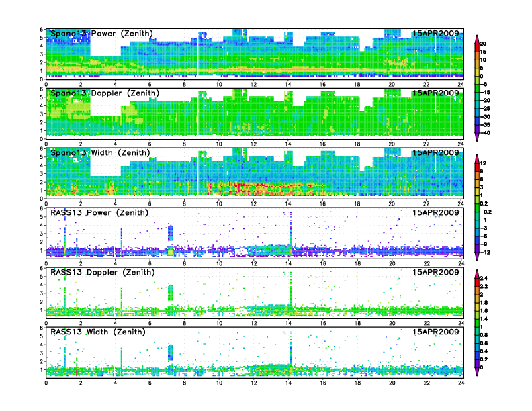Click the '12' label on the middle colorbar
Image resolution: width=532 pixels, height=411 pixels.
[483, 163]
